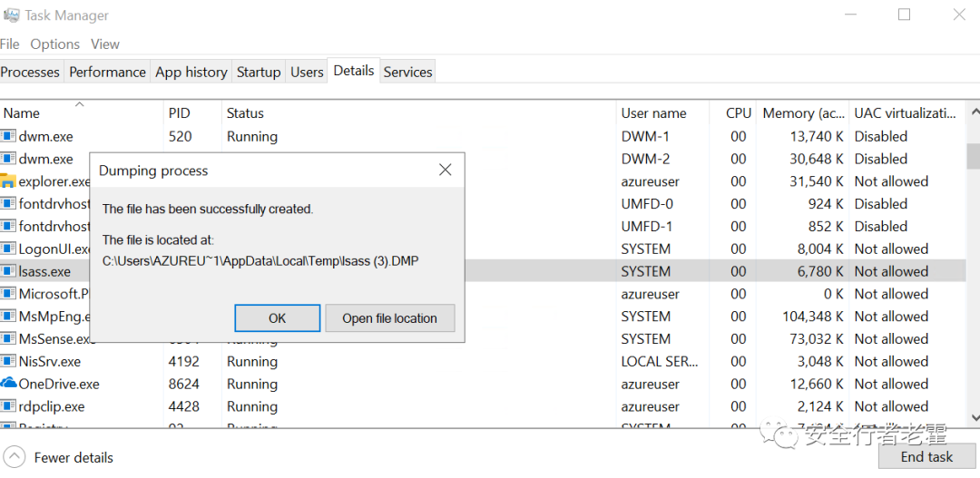The width and height of the screenshot is (980, 478).
Task: Sort by the Status column header
Action: click(418, 113)
